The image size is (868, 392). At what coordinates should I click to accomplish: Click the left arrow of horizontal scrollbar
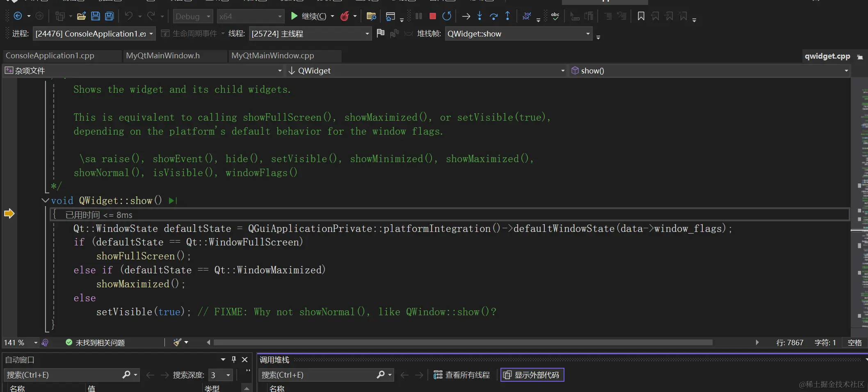208,342
